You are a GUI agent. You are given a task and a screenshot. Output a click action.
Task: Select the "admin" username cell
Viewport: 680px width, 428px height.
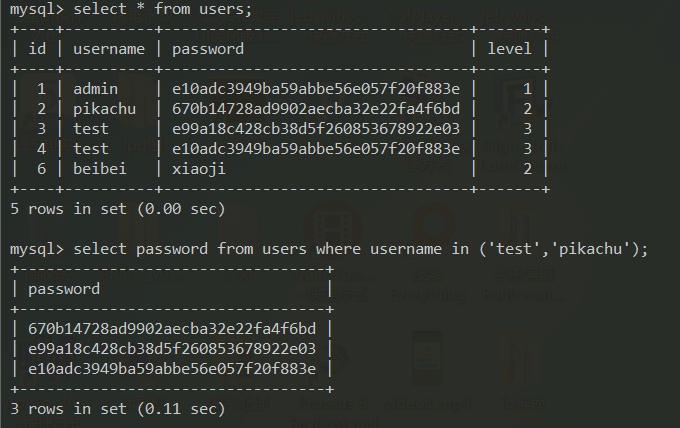pos(95,88)
